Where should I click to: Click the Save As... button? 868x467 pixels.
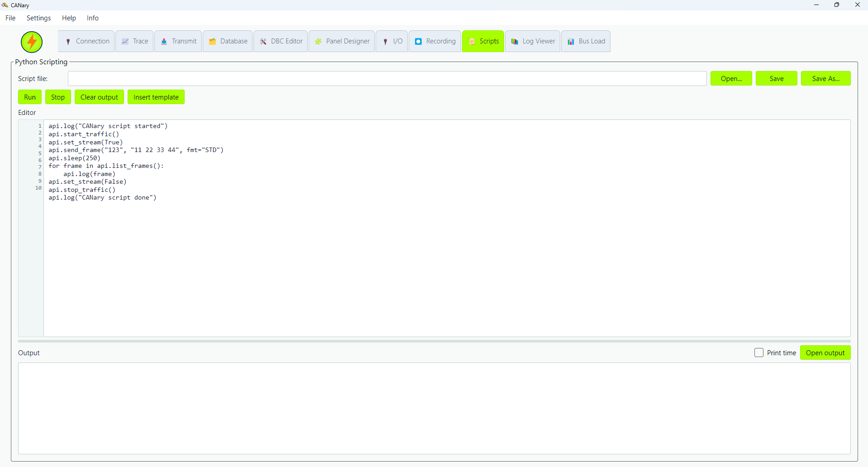(x=826, y=78)
